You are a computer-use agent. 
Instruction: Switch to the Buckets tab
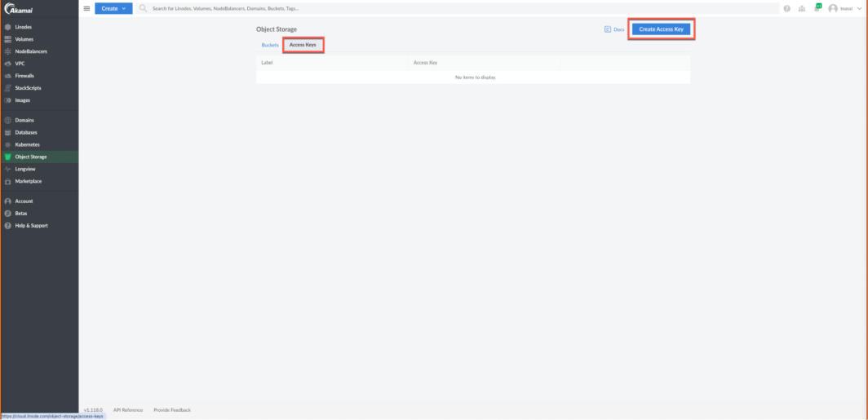coord(270,45)
